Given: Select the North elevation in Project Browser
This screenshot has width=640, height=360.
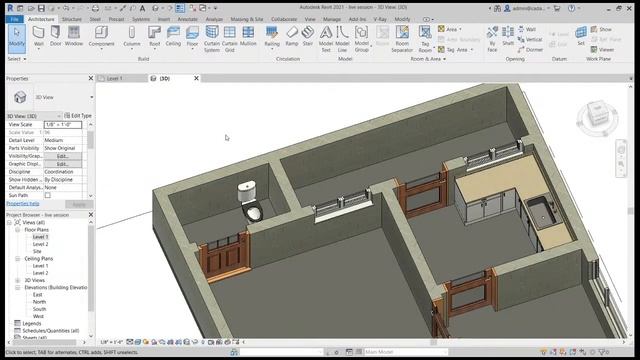Looking at the screenshot, I should [x=39, y=302].
